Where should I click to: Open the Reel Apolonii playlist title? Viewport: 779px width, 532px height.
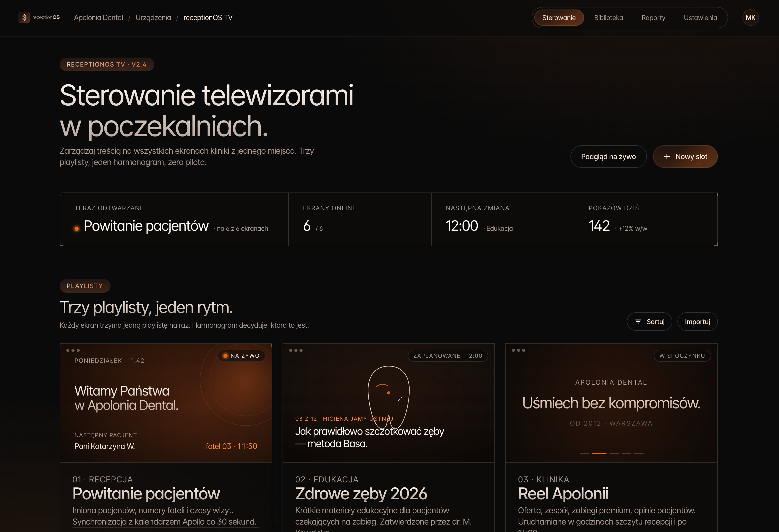pyautogui.click(x=563, y=493)
